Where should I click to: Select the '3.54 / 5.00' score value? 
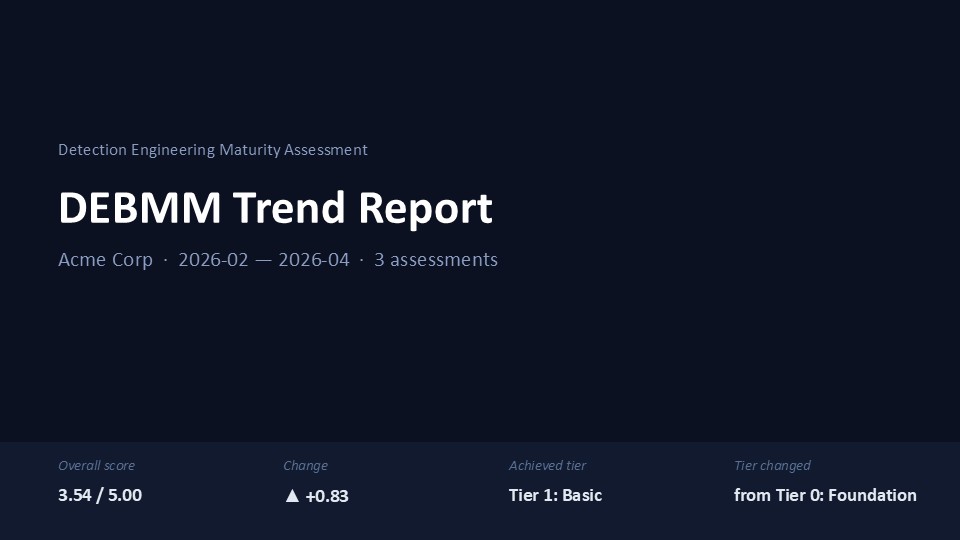coord(100,495)
